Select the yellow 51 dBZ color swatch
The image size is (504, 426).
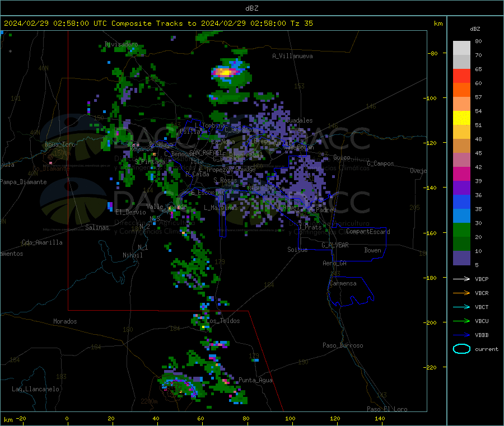(x=461, y=118)
